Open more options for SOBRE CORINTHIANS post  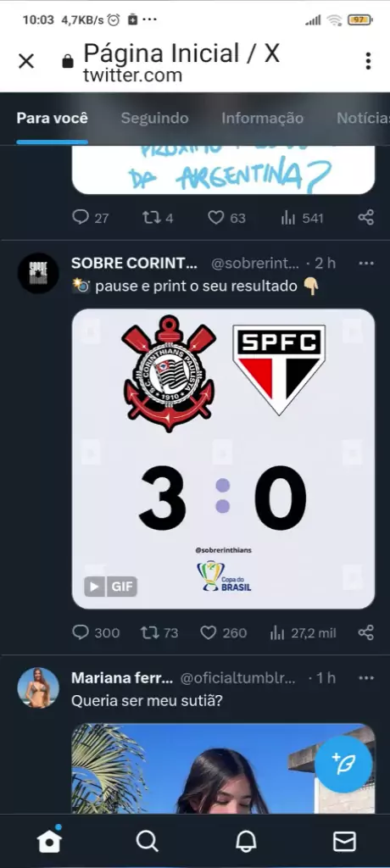pyautogui.click(x=366, y=263)
